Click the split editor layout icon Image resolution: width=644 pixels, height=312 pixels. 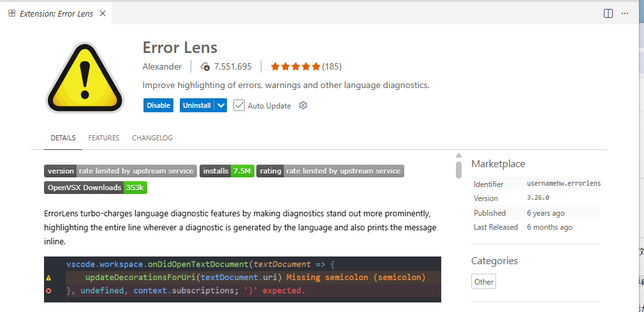coord(608,13)
